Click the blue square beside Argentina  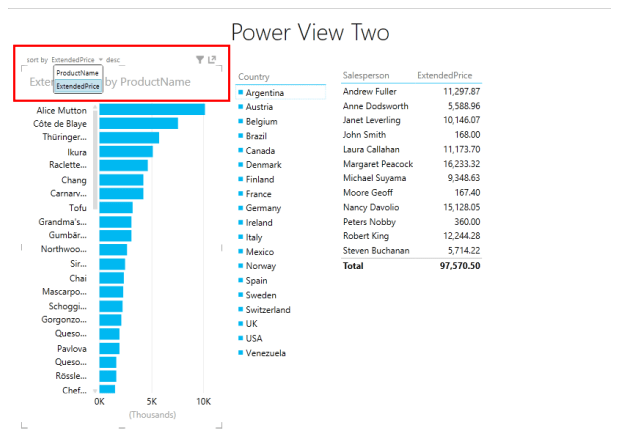(x=241, y=92)
